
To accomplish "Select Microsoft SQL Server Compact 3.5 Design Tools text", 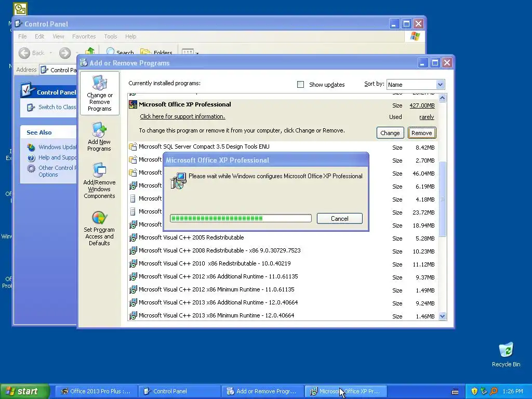I will pyautogui.click(x=204, y=147).
